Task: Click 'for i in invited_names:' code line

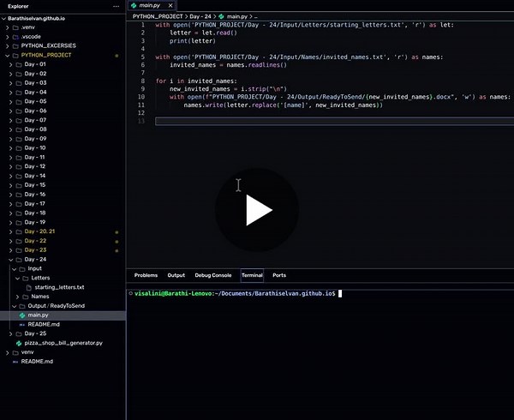Action: [196, 81]
